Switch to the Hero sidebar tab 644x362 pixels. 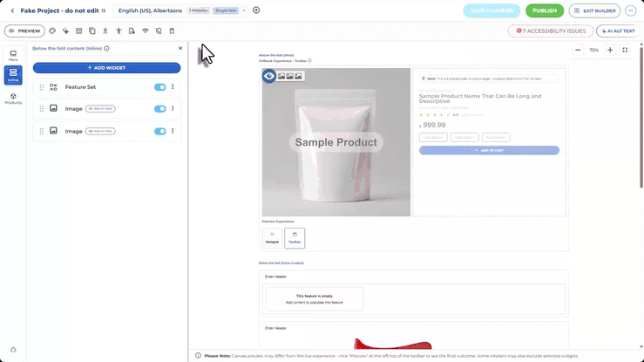tap(13, 56)
